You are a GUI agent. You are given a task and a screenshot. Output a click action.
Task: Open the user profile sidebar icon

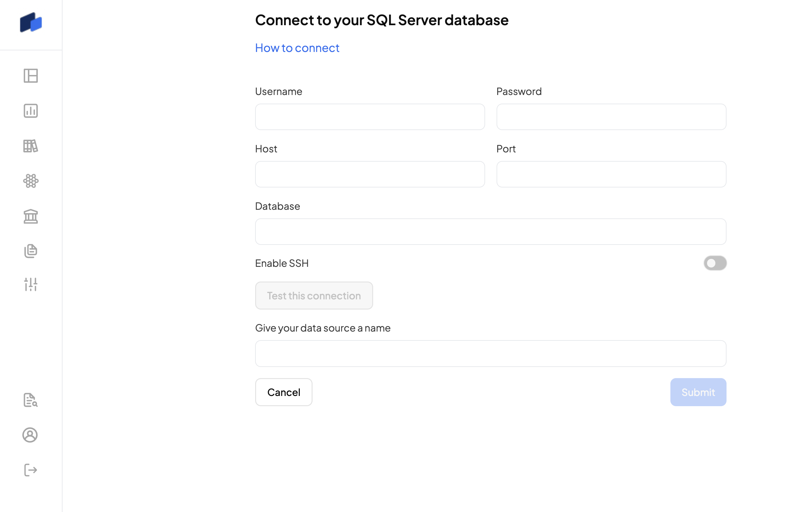[30, 435]
